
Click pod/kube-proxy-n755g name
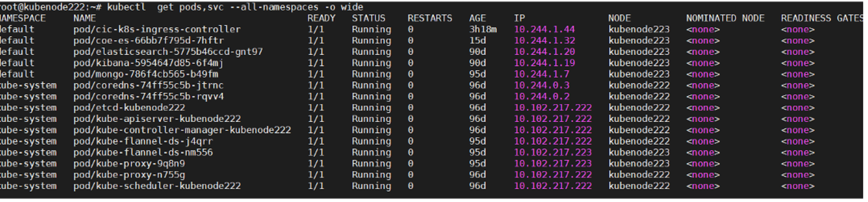point(129,175)
